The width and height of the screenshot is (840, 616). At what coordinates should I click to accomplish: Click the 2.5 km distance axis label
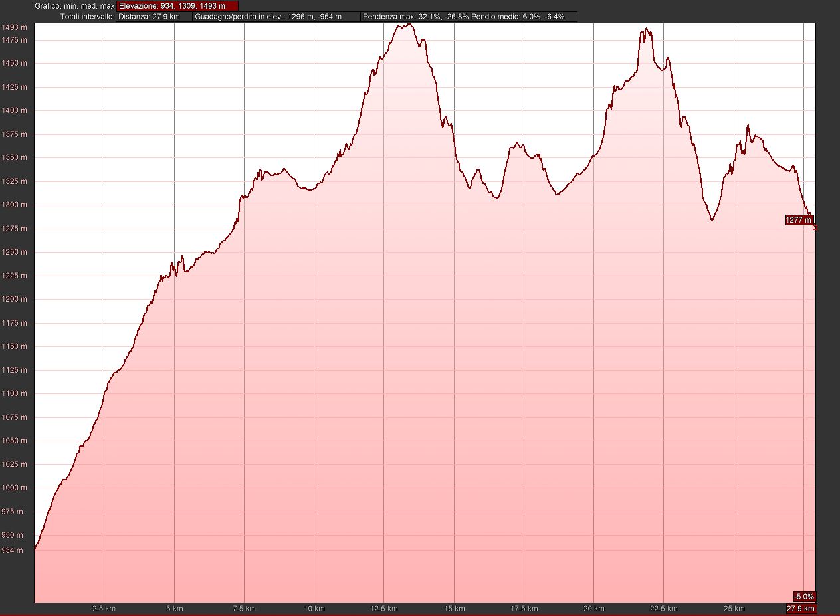coord(104,609)
